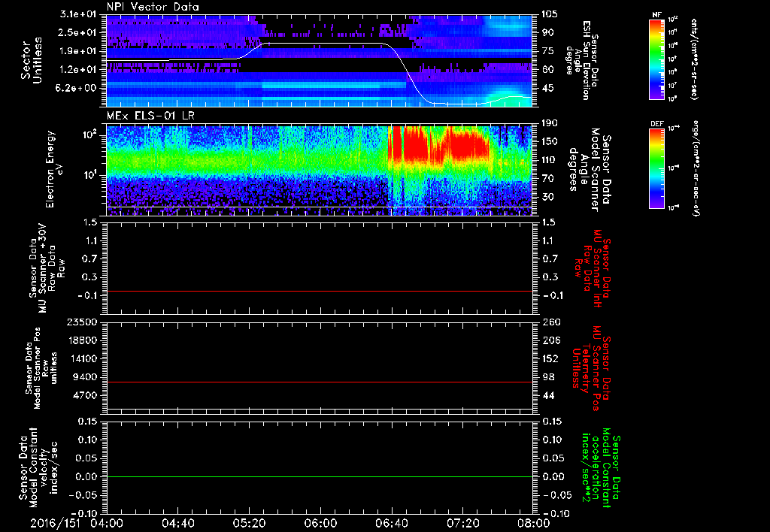Click the DEF color bar
770x532 pixels.
pyautogui.click(x=657, y=169)
